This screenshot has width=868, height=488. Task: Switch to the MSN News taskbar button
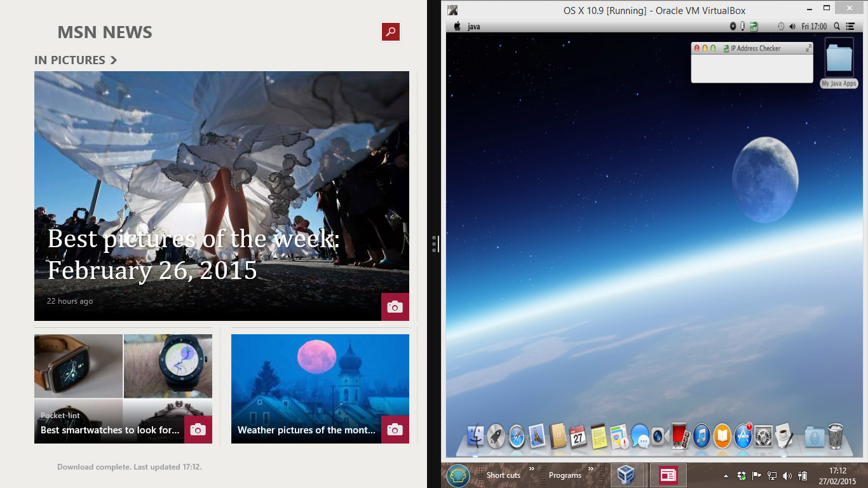click(x=668, y=475)
